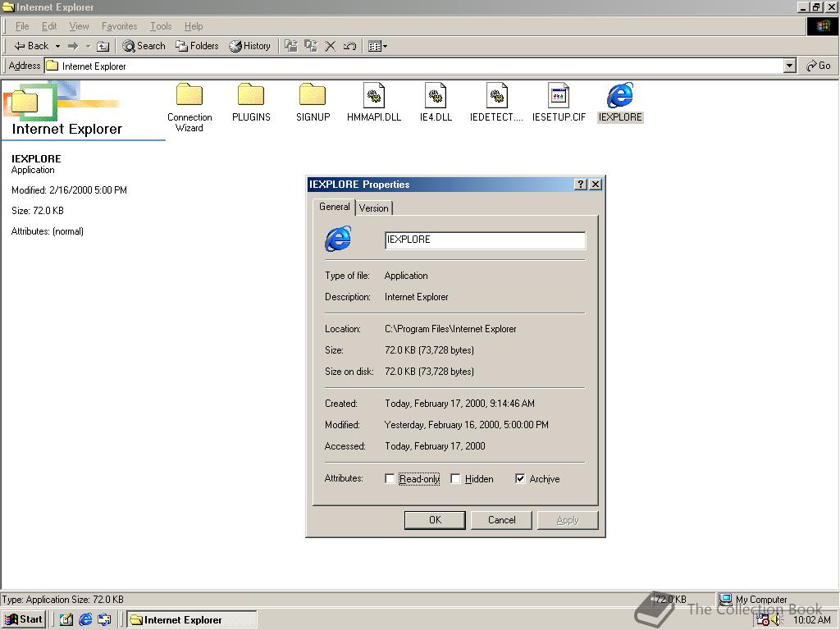Viewport: 840px width, 630px height.
Task: Click the Internet Explorer taskbar button
Action: 191,620
